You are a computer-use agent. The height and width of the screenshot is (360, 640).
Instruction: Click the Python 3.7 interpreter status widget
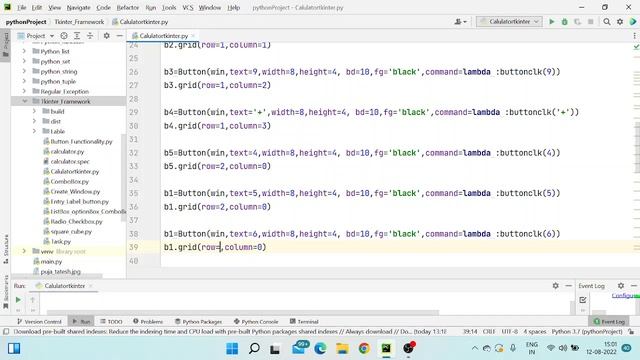pyautogui.click(x=587, y=332)
